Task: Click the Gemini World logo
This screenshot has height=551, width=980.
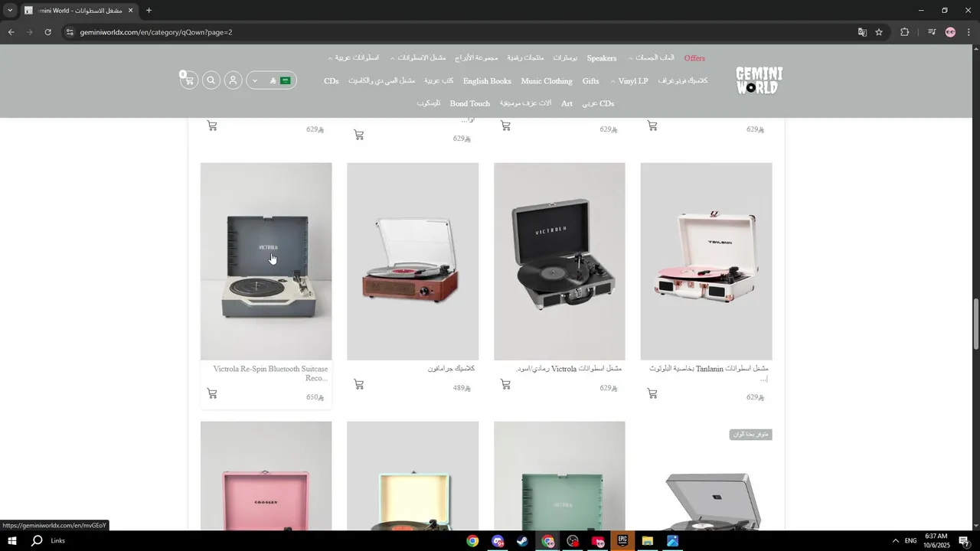Action: point(759,80)
